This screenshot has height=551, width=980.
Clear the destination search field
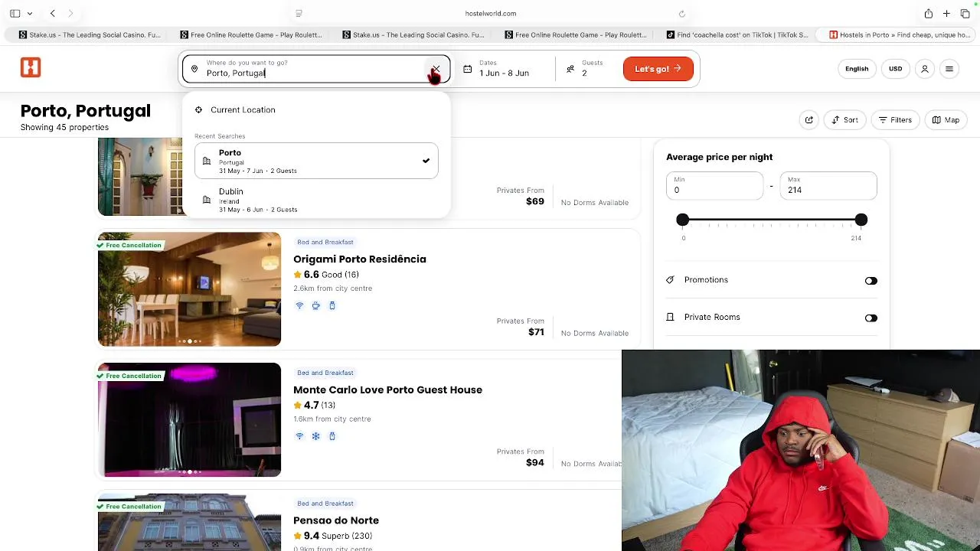[436, 69]
